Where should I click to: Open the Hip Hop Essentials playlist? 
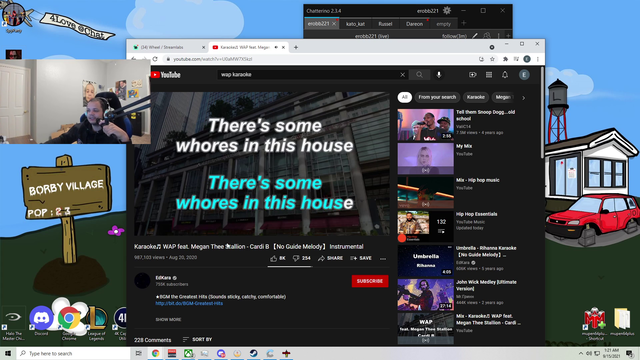pos(425,227)
